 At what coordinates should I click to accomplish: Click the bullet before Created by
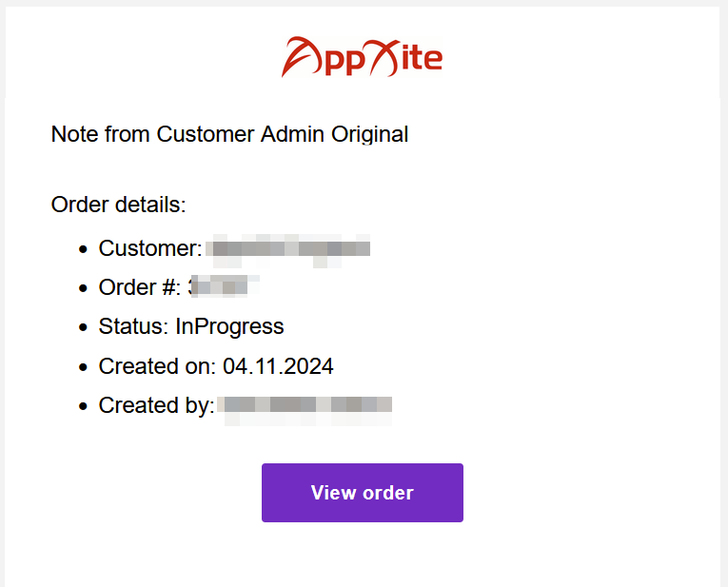(x=83, y=406)
